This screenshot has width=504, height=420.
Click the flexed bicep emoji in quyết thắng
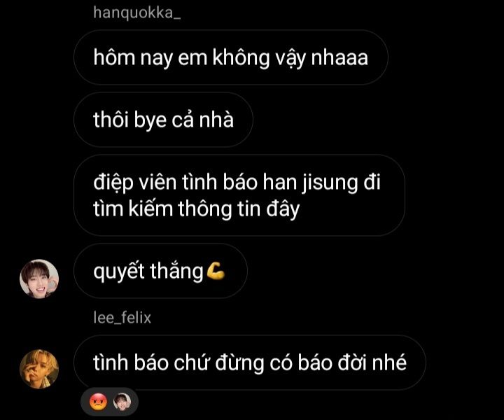tap(216, 271)
